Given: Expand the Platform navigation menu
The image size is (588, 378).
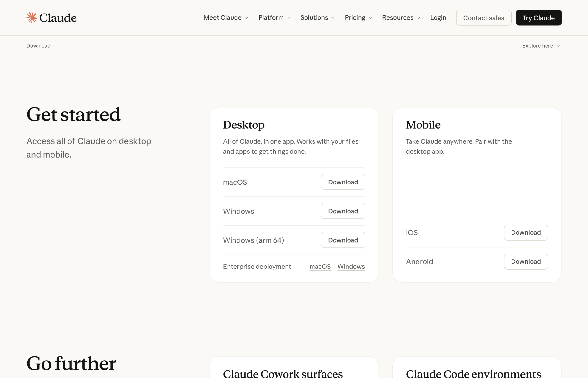Looking at the screenshot, I should [x=274, y=17].
